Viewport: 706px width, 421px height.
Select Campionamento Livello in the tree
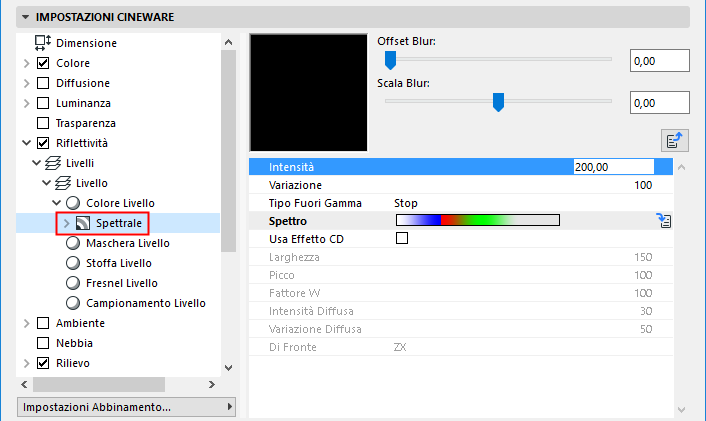(146, 303)
